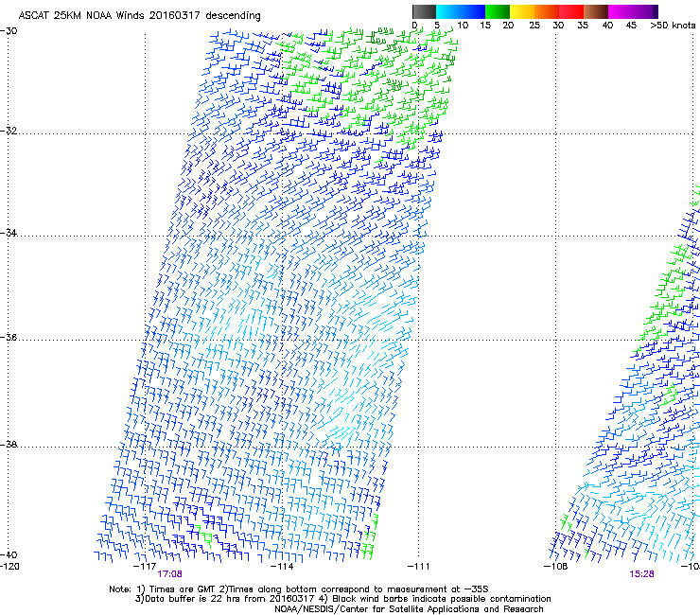The width and height of the screenshot is (700, 615).
Task: Click the -38 latitude axis label
Action: (x=9, y=445)
